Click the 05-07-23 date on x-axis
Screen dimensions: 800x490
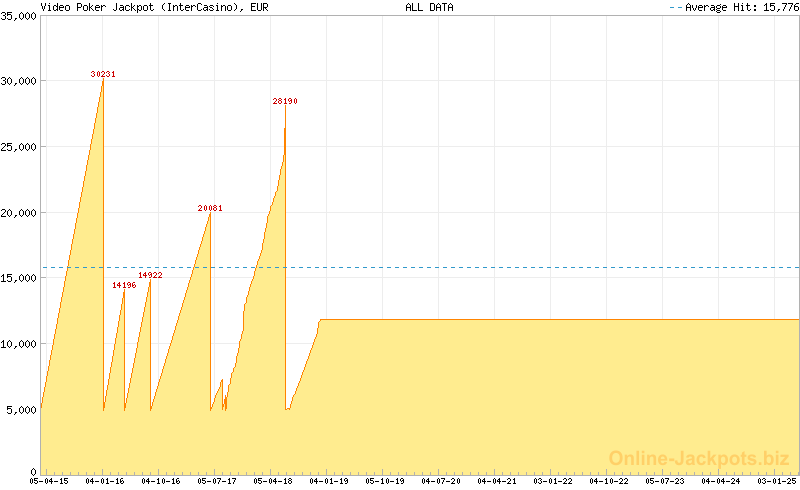665,482
